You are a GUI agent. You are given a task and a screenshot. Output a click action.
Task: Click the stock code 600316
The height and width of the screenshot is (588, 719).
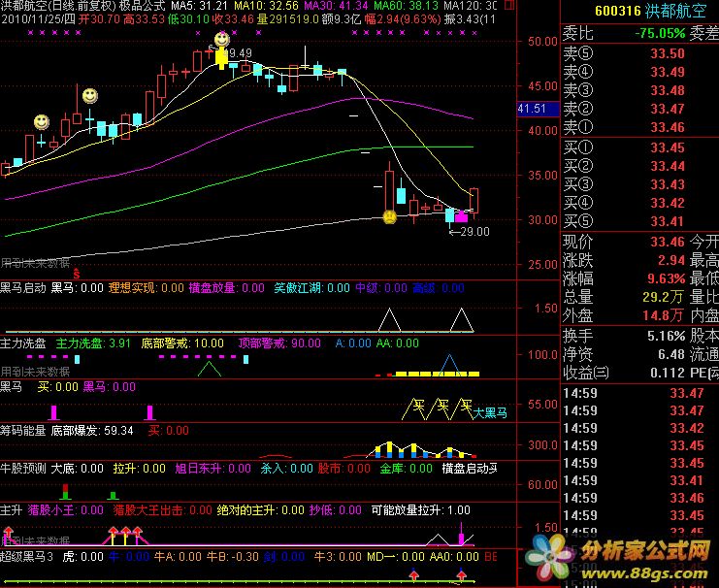618,11
